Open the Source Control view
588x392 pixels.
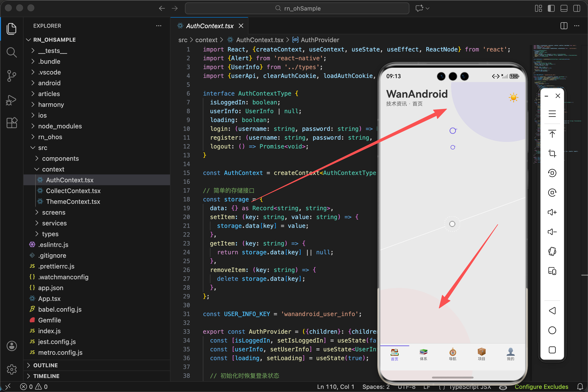click(12, 76)
